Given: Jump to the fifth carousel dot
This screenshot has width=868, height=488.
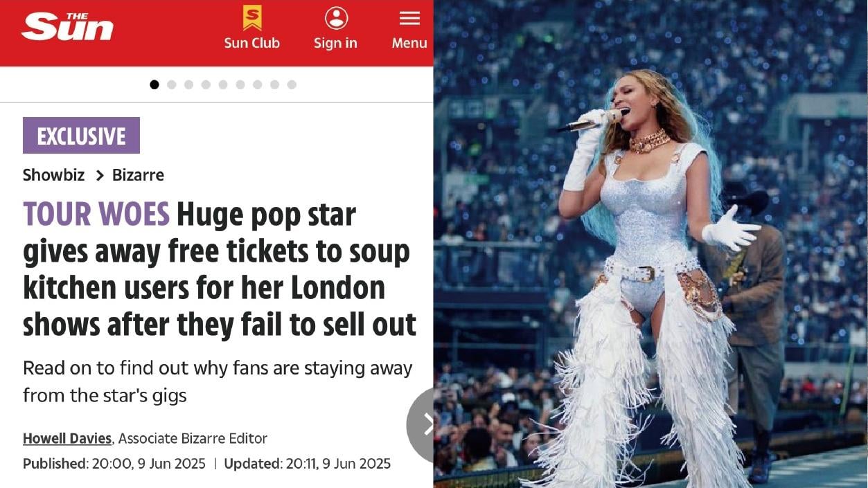Looking at the screenshot, I should point(223,84).
